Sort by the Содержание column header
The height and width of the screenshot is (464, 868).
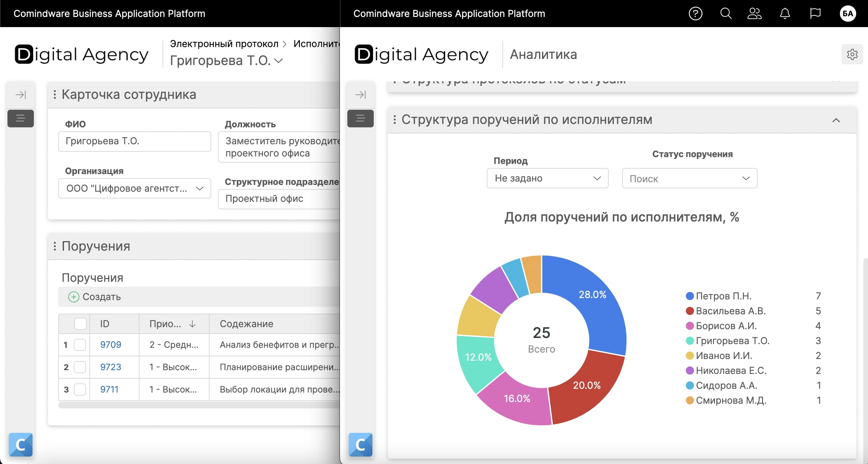point(275,324)
